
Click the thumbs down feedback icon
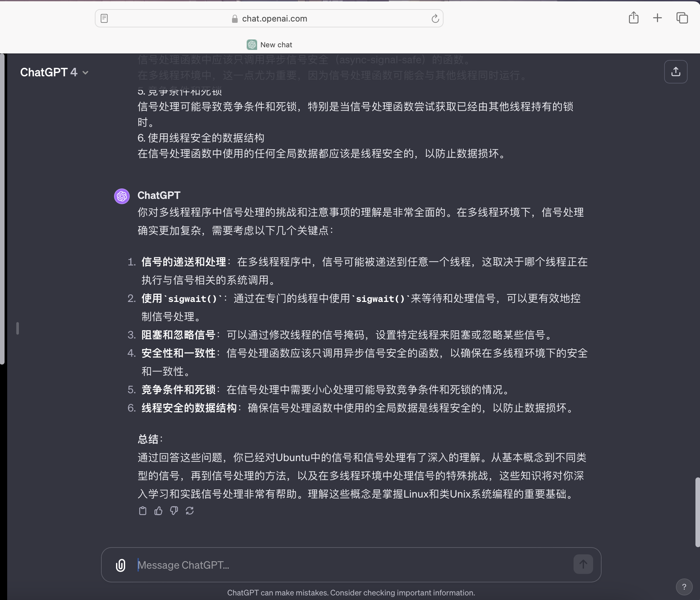coord(174,511)
